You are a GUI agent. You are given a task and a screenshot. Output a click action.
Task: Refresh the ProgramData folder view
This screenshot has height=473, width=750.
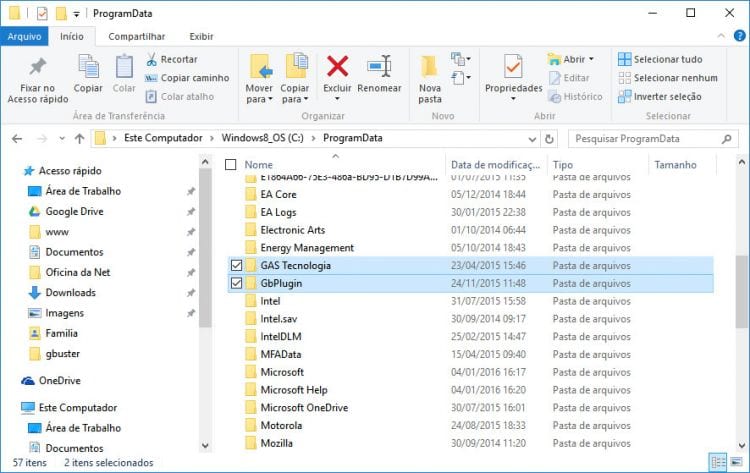[549, 139]
